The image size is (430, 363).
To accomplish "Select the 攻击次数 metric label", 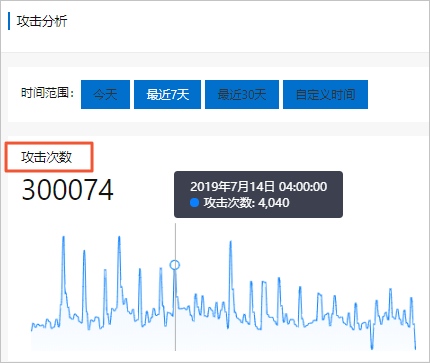I will coord(47,157).
